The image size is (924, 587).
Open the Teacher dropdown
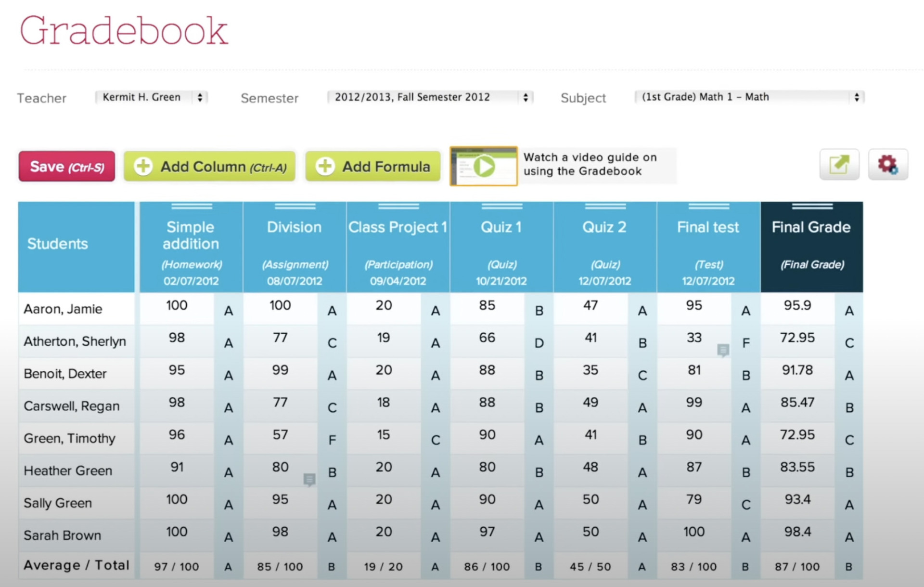click(x=151, y=97)
